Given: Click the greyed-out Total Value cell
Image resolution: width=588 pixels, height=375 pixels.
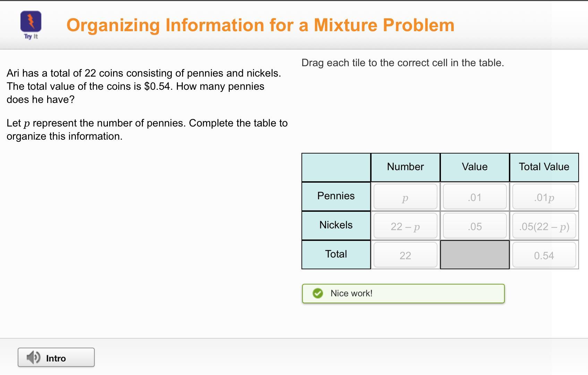Looking at the screenshot, I should pos(475,255).
